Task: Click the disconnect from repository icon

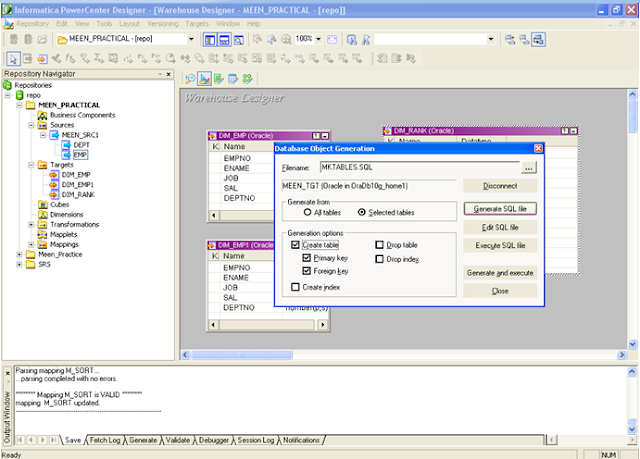Action: point(29,40)
